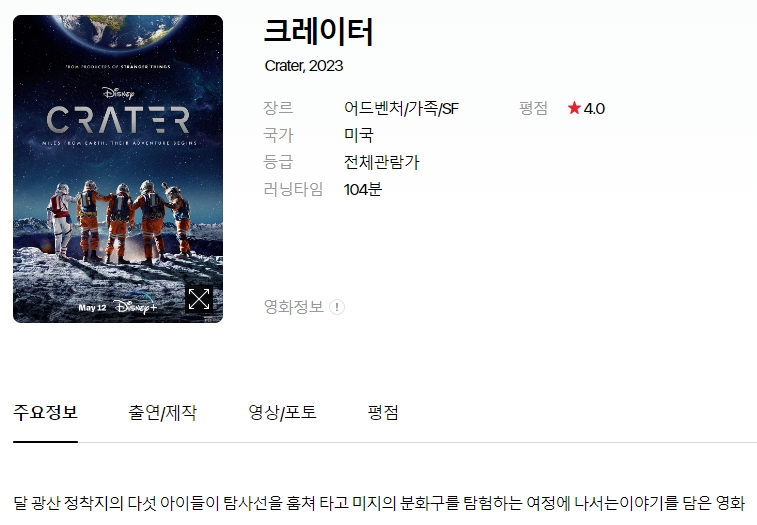Image resolution: width=757 pixels, height=525 pixels.
Task: Select the 어드벤처/가족/SF genre text
Action: [401, 108]
